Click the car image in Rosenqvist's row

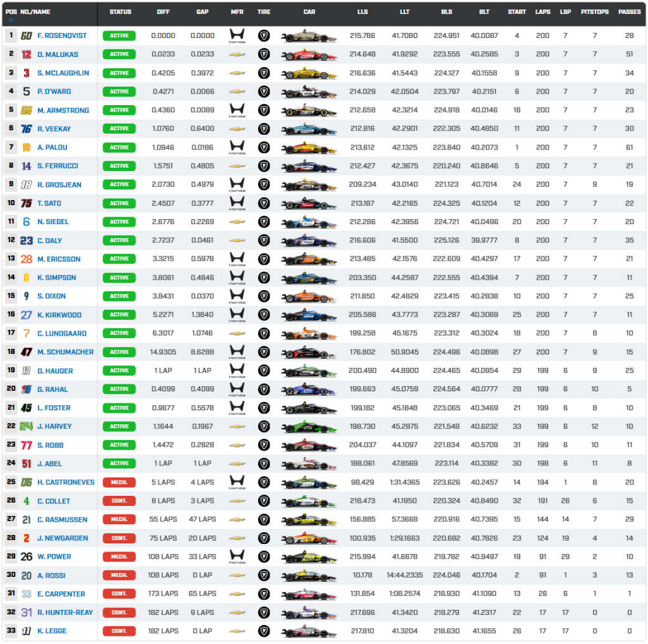coord(309,35)
